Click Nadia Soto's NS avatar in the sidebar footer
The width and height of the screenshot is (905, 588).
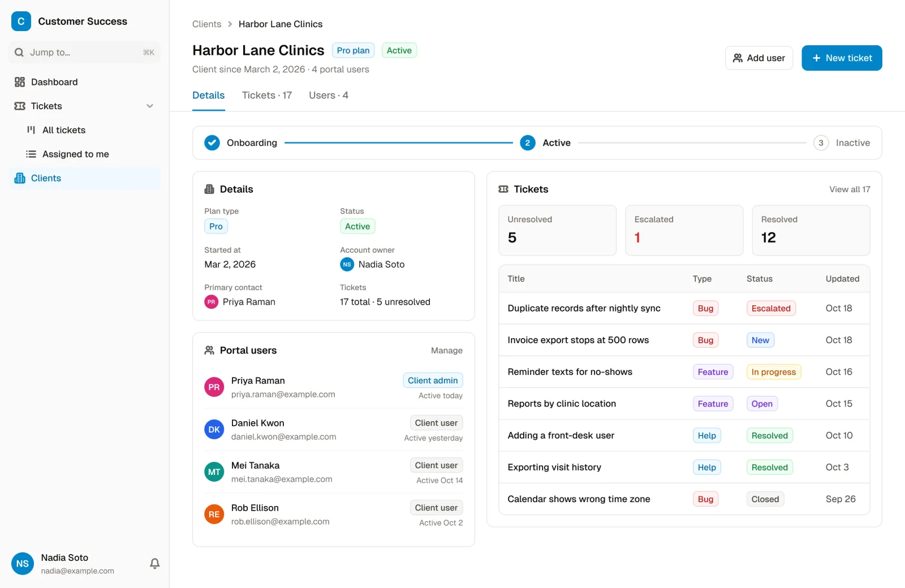click(x=23, y=564)
